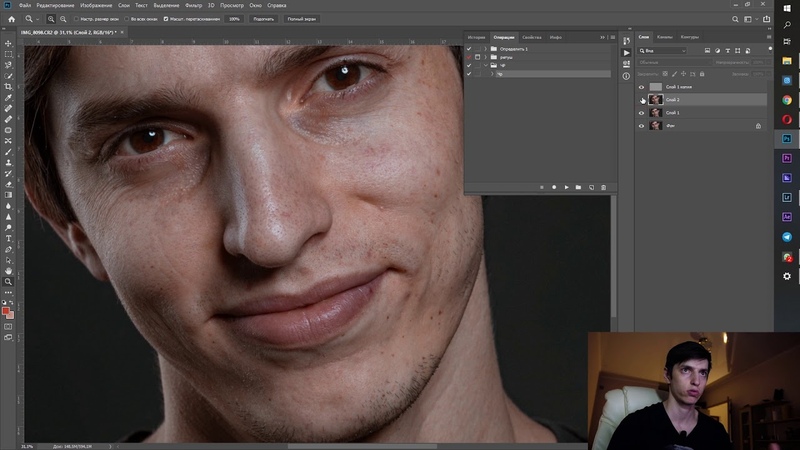
Task: Click the foreground color swatch
Action: point(7,311)
